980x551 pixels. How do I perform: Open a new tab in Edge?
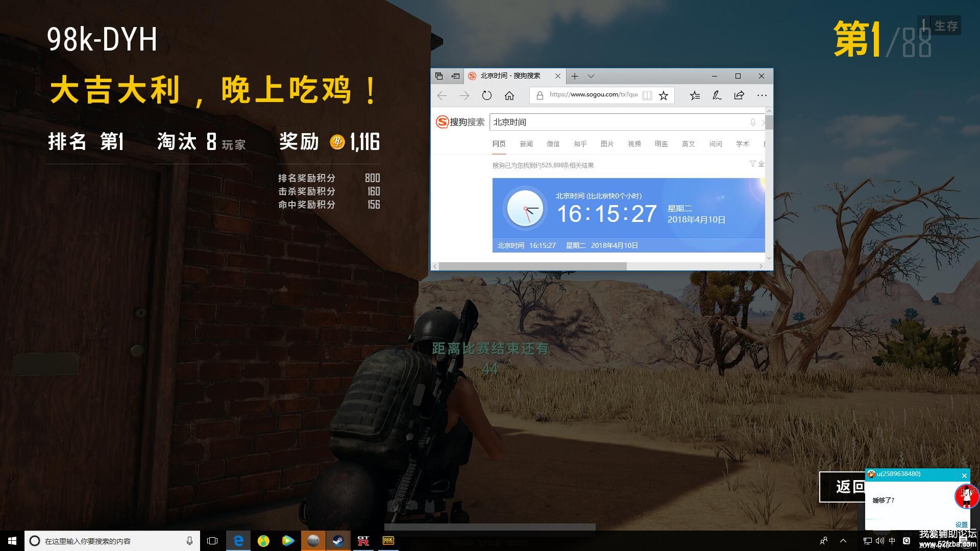(575, 76)
